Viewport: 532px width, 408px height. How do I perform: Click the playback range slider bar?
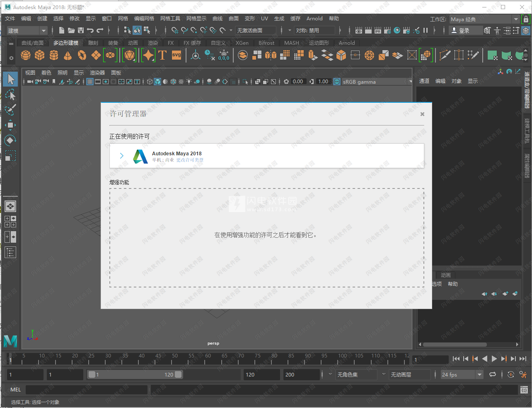(x=135, y=374)
